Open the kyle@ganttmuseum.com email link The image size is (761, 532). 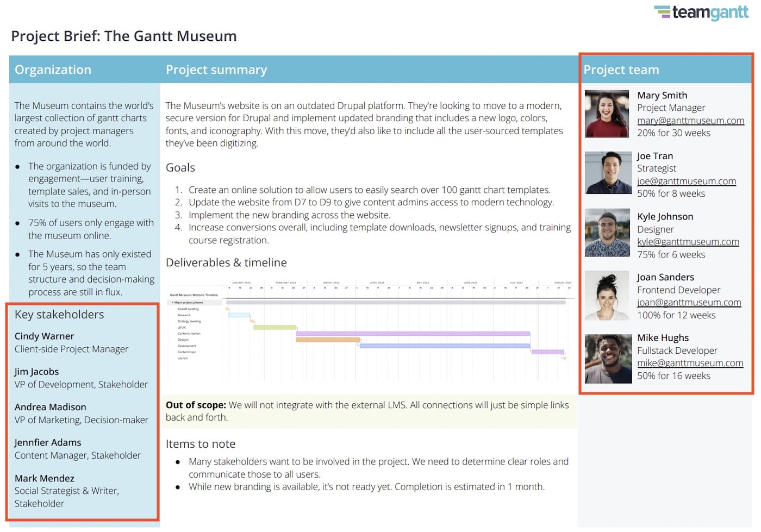click(688, 242)
